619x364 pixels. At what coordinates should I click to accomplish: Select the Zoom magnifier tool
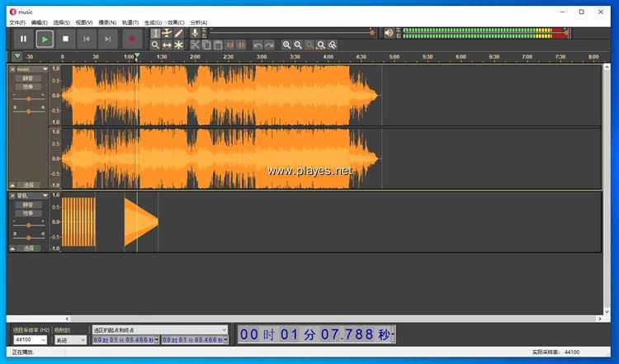[155, 45]
